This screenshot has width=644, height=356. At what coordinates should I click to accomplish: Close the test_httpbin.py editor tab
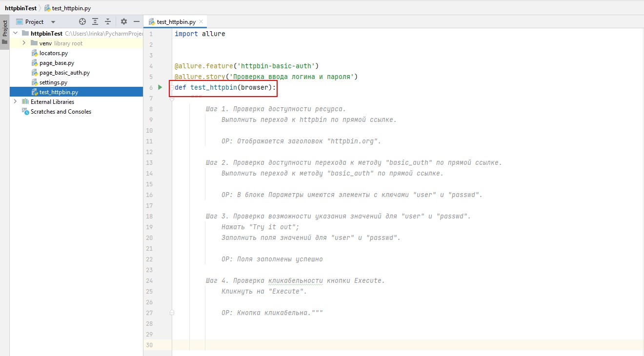[x=201, y=21]
